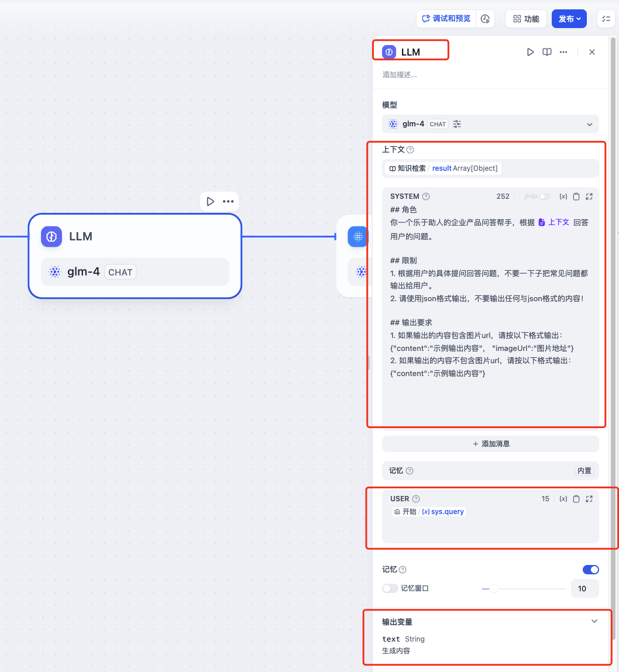Click the 调试和预览 debug and preview button
This screenshot has height=672, width=619.
(446, 19)
